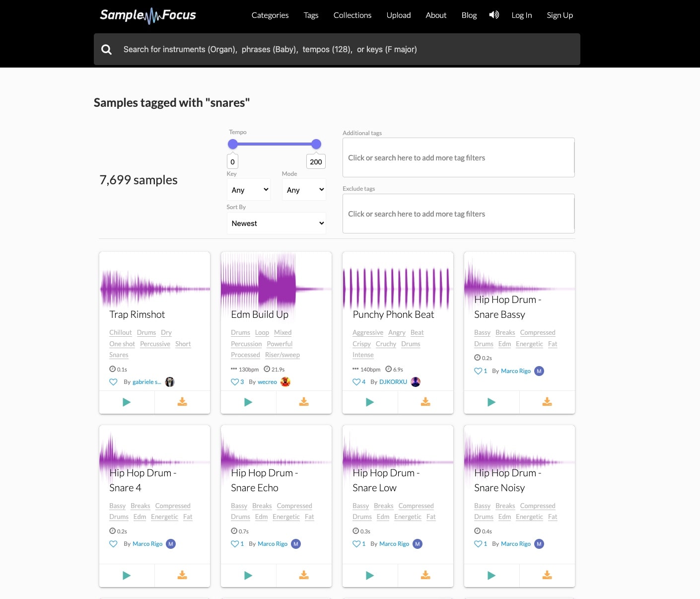
Task: Download the Edm Build Up sample
Action: tap(304, 402)
